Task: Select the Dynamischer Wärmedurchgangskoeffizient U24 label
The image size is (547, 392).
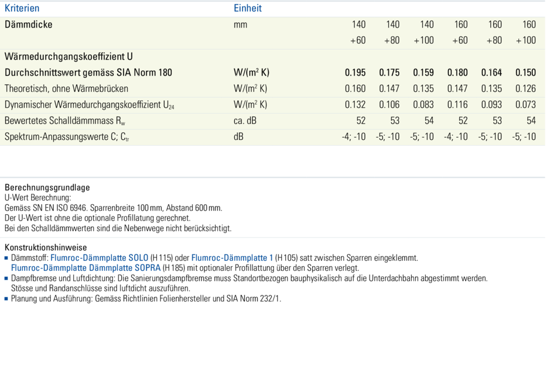Action: point(89,105)
